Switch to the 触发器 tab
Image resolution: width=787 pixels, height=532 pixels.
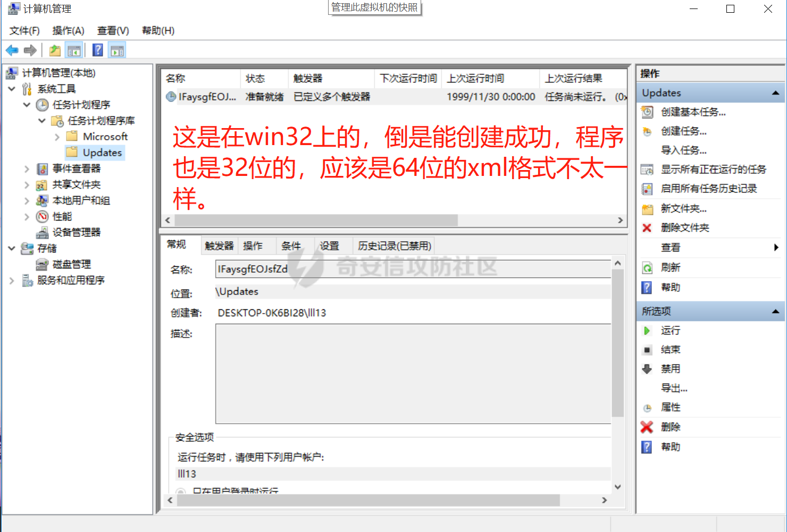[x=219, y=246]
